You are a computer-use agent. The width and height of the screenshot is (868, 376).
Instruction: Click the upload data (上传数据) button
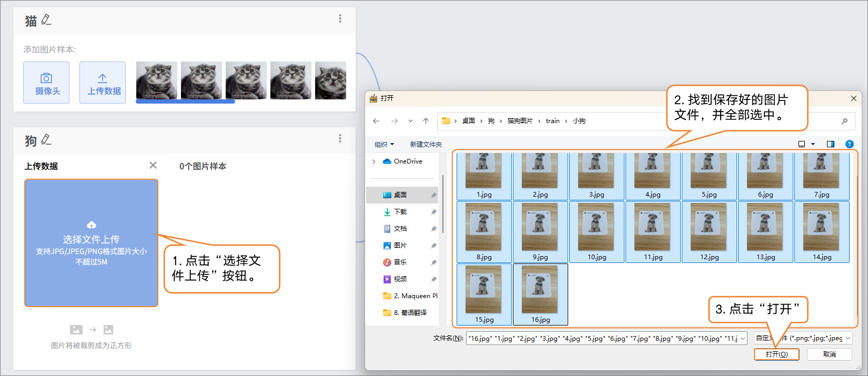pos(103,83)
